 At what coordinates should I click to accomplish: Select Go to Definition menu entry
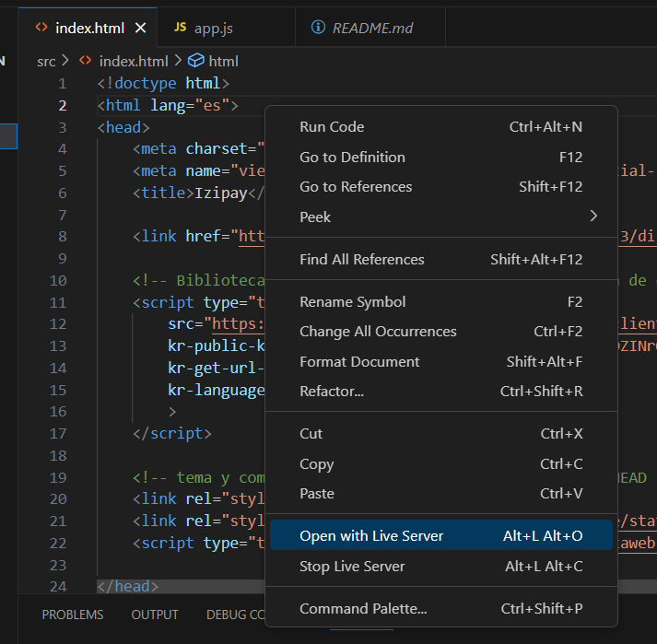352,157
